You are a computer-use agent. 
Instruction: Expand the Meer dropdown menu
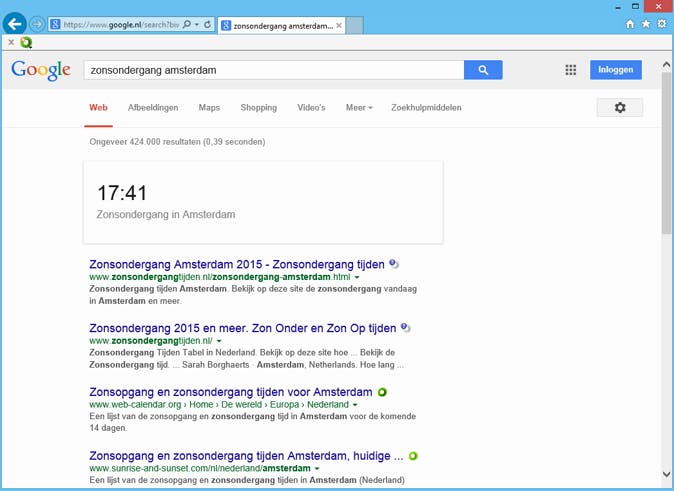pos(359,107)
